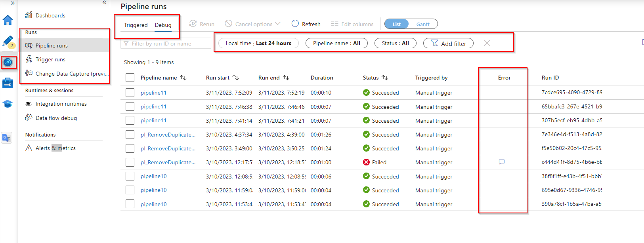Screen dimensions: 644x243
Task: Select run ID 7cdce695-4090-4729-89
Action: (571, 92)
